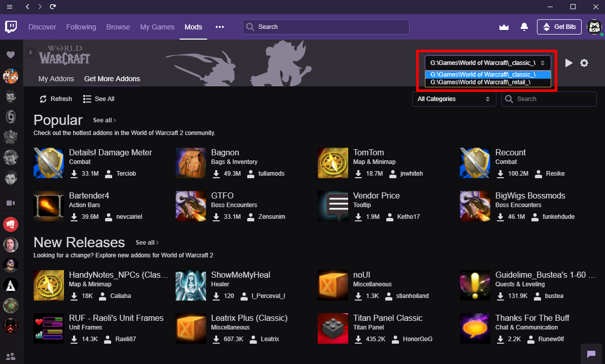Click the Boss Encounters category under GTFO

coord(234,205)
